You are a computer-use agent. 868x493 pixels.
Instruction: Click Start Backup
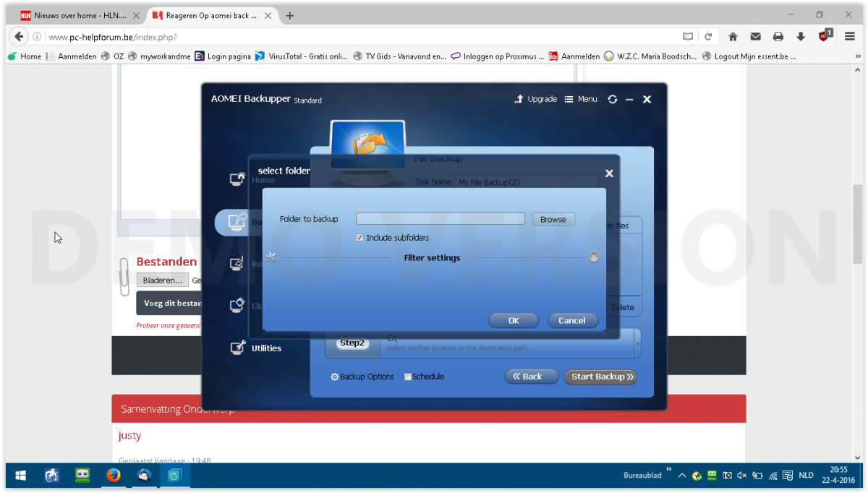click(600, 377)
